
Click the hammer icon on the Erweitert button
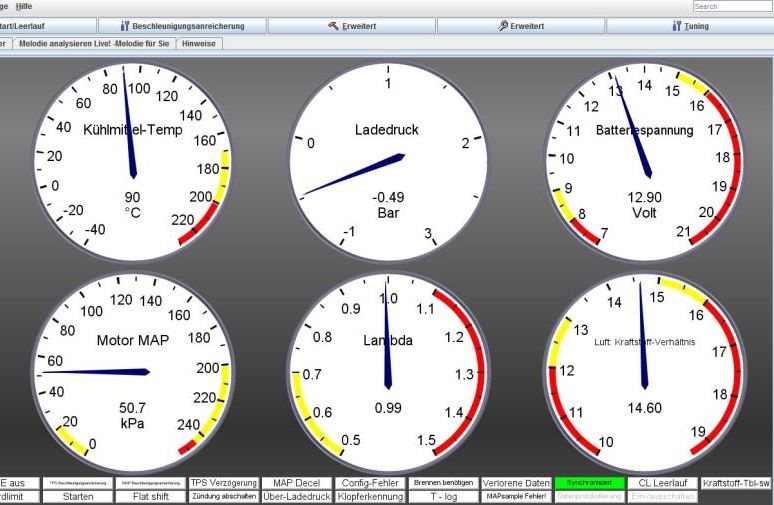[332, 26]
